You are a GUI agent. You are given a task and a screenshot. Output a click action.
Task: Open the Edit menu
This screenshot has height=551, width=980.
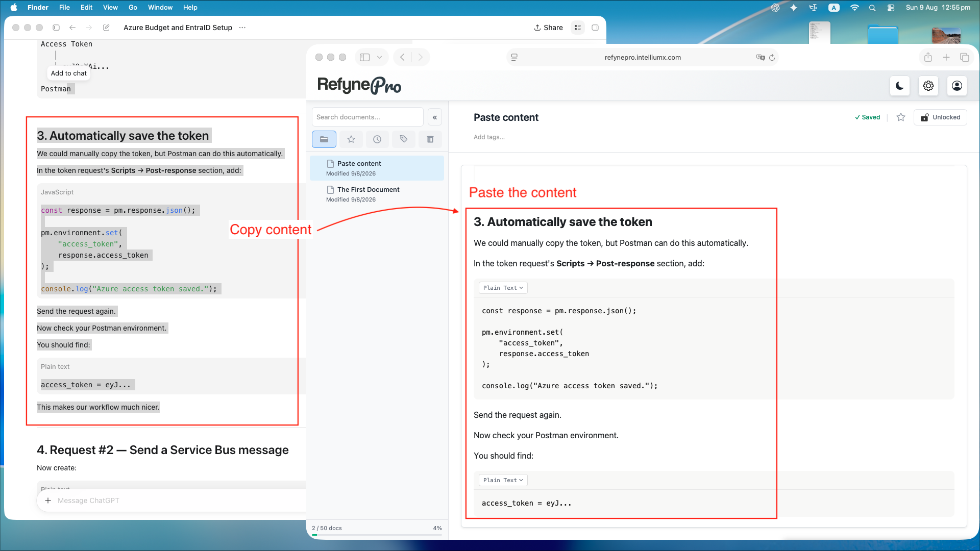pos(87,7)
